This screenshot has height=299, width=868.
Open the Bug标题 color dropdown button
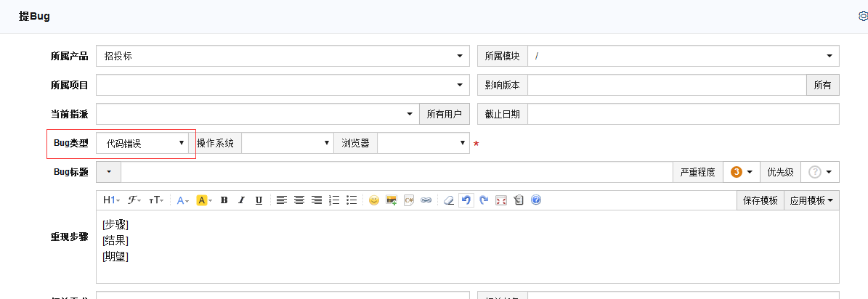[108, 173]
